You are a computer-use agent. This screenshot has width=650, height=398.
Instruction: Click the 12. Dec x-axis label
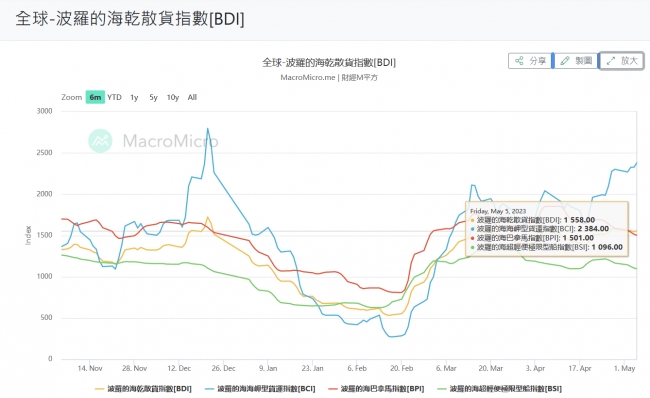click(x=179, y=368)
